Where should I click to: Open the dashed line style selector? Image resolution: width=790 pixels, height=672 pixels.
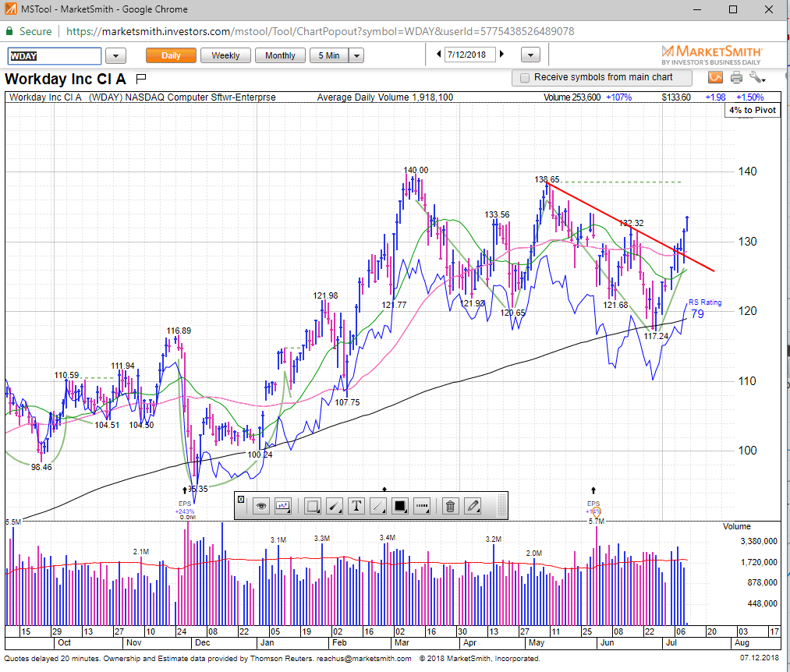pos(422,506)
